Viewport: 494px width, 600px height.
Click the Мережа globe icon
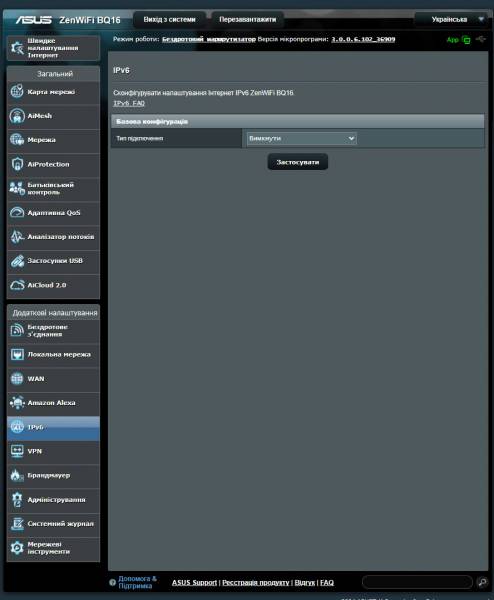[17, 140]
